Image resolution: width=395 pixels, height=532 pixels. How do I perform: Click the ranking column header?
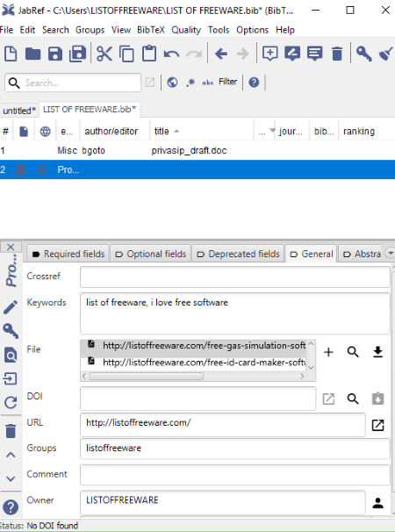pyautogui.click(x=367, y=131)
